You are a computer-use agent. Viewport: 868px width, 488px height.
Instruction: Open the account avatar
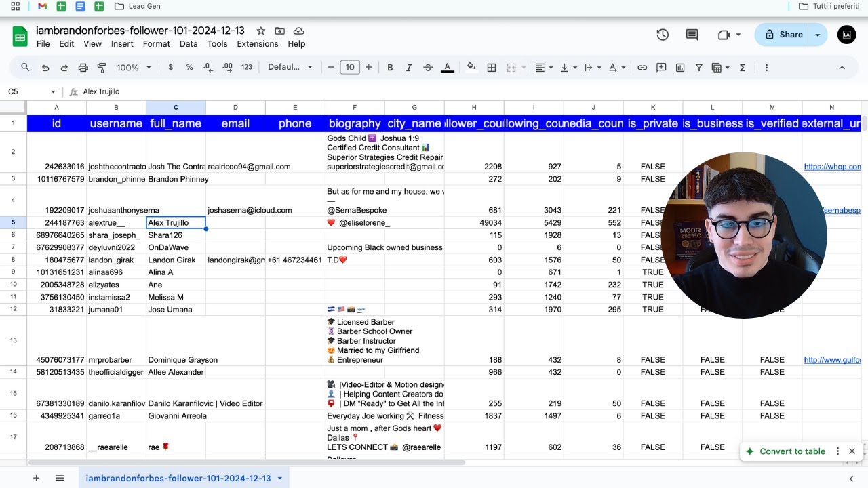click(x=847, y=35)
